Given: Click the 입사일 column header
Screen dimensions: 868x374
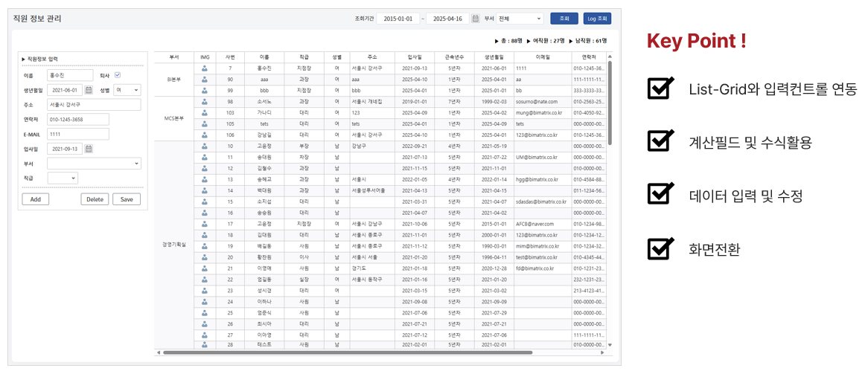Looking at the screenshot, I should [415, 57].
